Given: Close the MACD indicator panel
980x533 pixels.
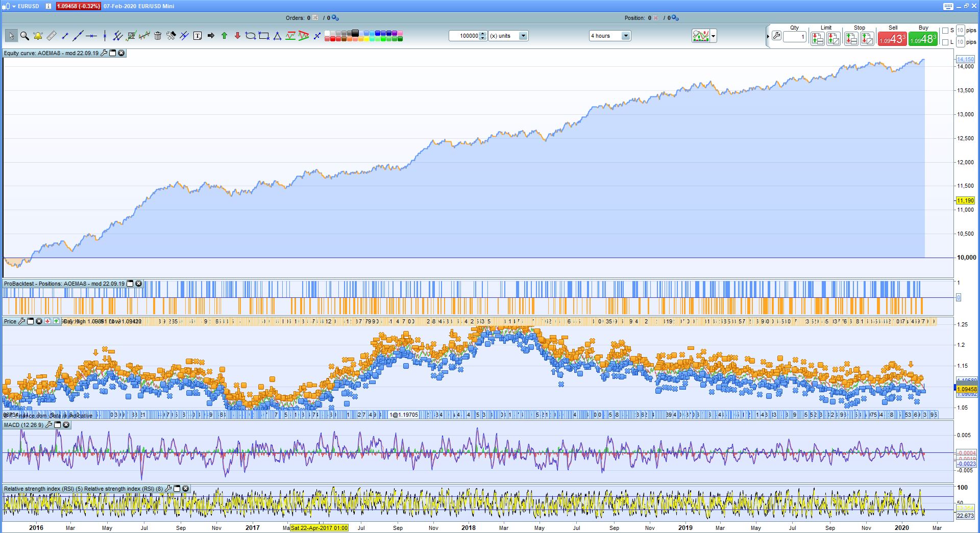Looking at the screenshot, I should [66, 425].
